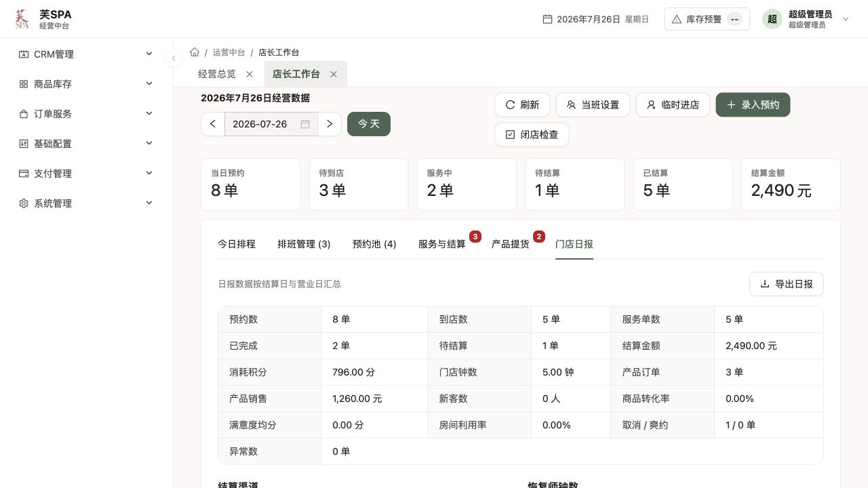
Task: Open the 服务中 2单 card
Action: [x=467, y=184]
